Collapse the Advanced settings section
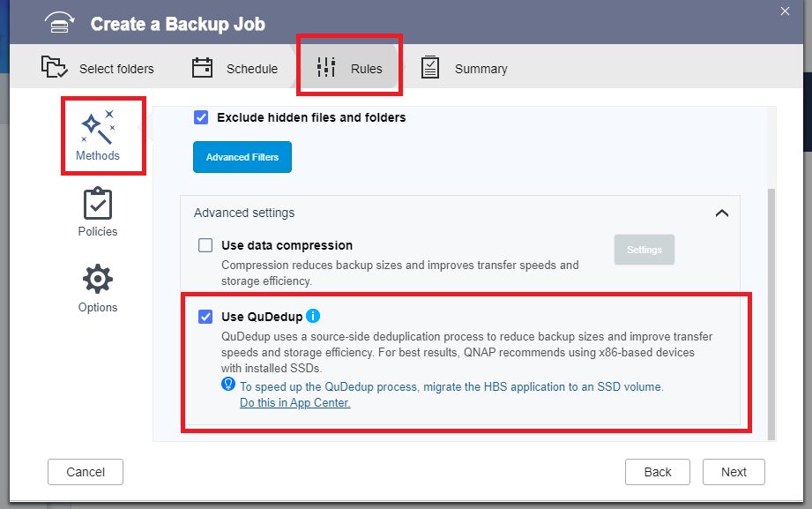The width and height of the screenshot is (812, 509). 721,213
